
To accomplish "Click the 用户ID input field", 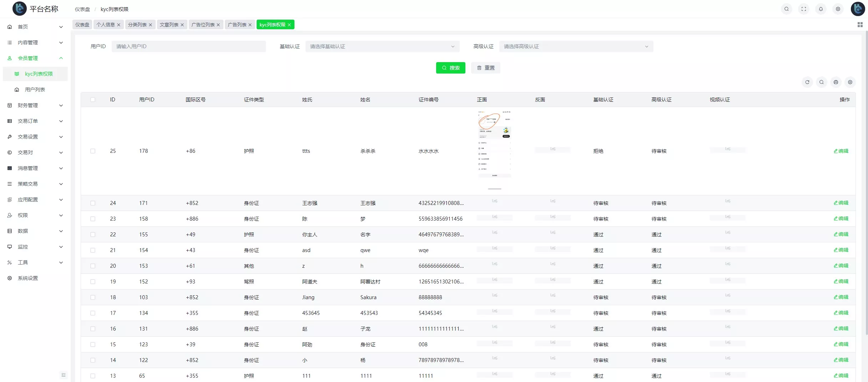I will 188,46.
